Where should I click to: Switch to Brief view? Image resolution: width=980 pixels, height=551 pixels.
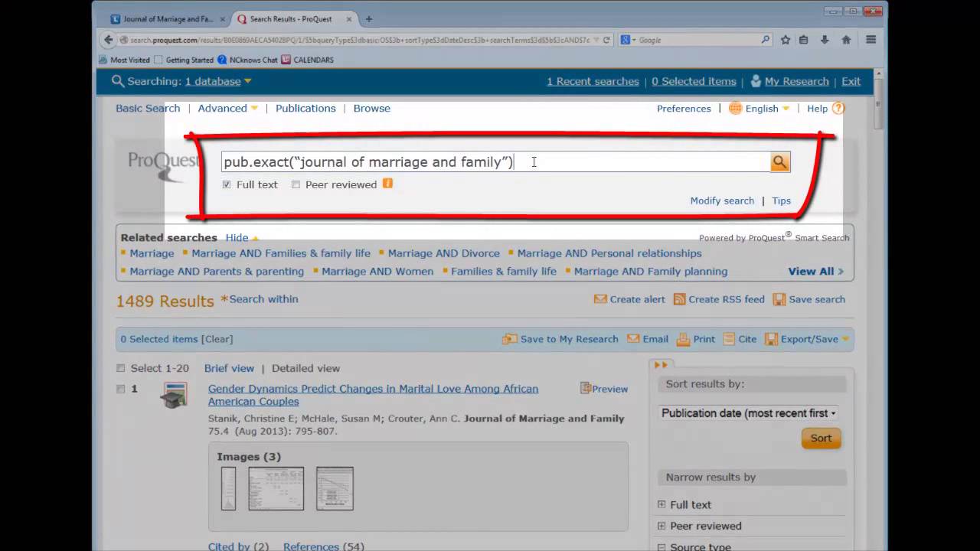pos(229,368)
